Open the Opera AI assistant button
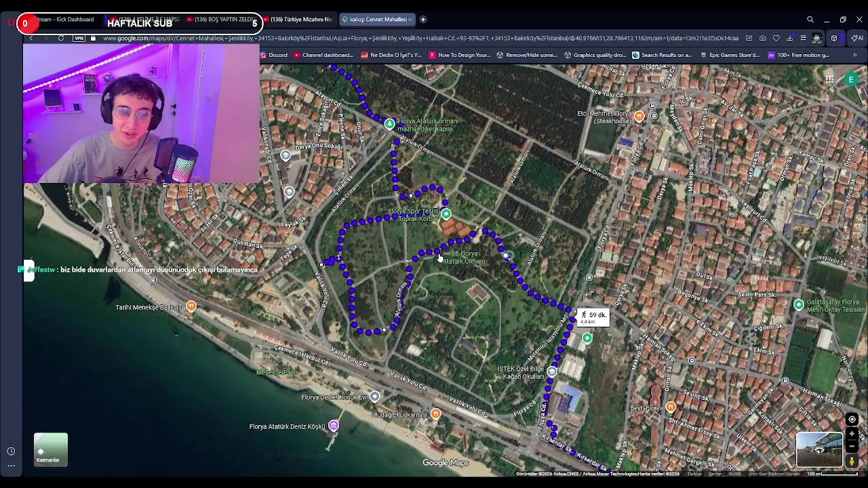The height and width of the screenshot is (488, 868). [x=857, y=38]
